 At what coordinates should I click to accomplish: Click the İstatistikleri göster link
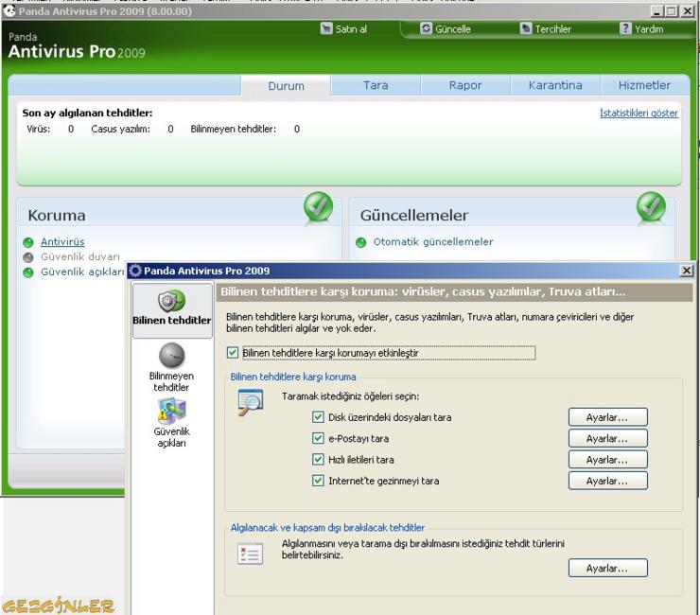(x=639, y=113)
